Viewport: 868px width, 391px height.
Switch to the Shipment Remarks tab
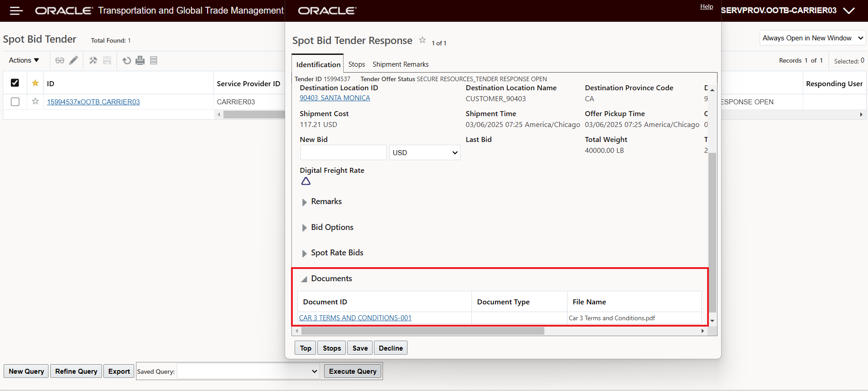point(401,64)
